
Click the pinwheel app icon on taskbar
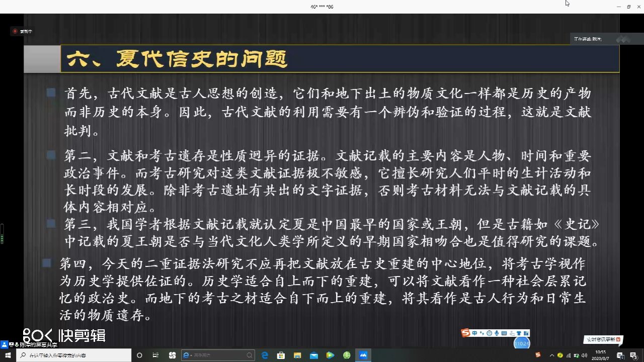tap(172, 355)
